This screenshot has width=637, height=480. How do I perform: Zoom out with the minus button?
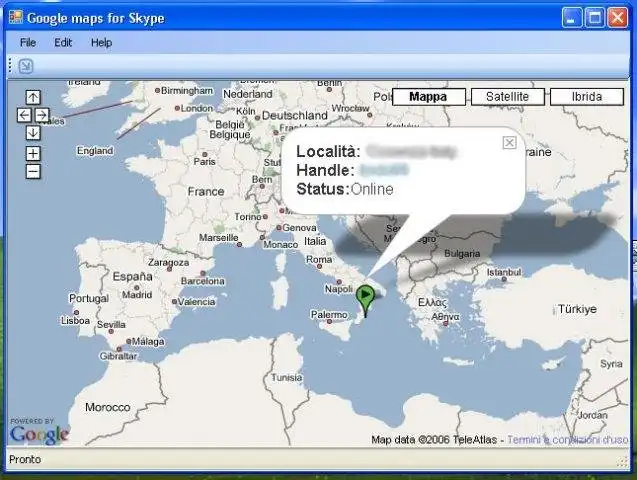pos(33,171)
